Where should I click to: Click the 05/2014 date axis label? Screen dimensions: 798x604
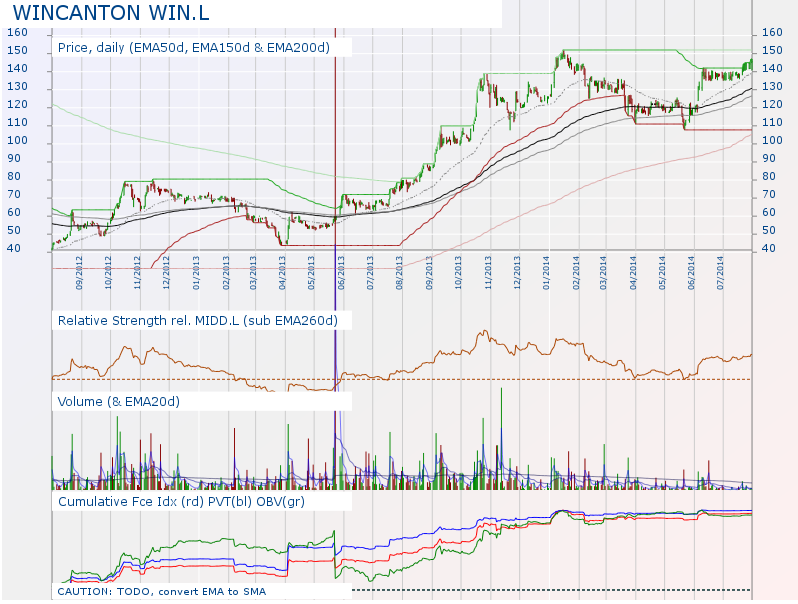pos(662,273)
